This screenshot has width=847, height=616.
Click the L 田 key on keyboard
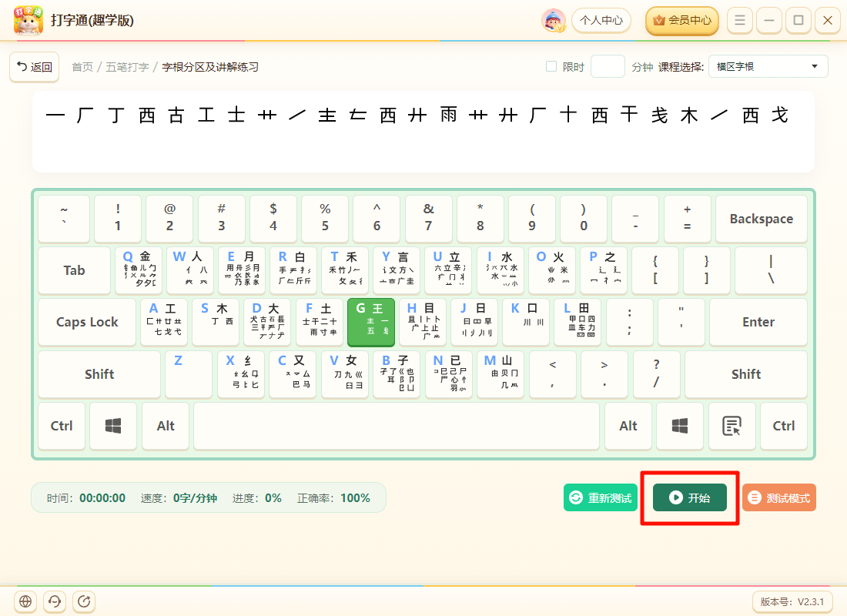[x=578, y=322]
